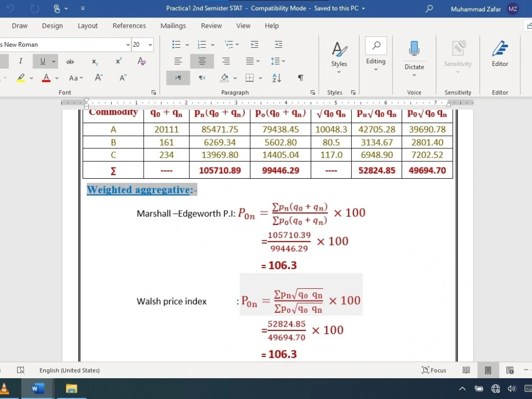Viewport: 532px width, 399px height.
Task: Align text left
Action: point(178,61)
